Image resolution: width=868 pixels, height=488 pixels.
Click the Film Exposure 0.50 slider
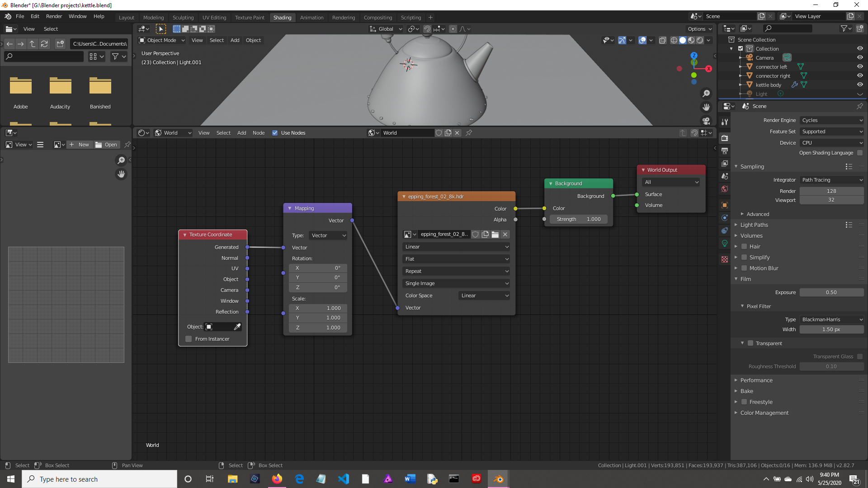pyautogui.click(x=832, y=292)
